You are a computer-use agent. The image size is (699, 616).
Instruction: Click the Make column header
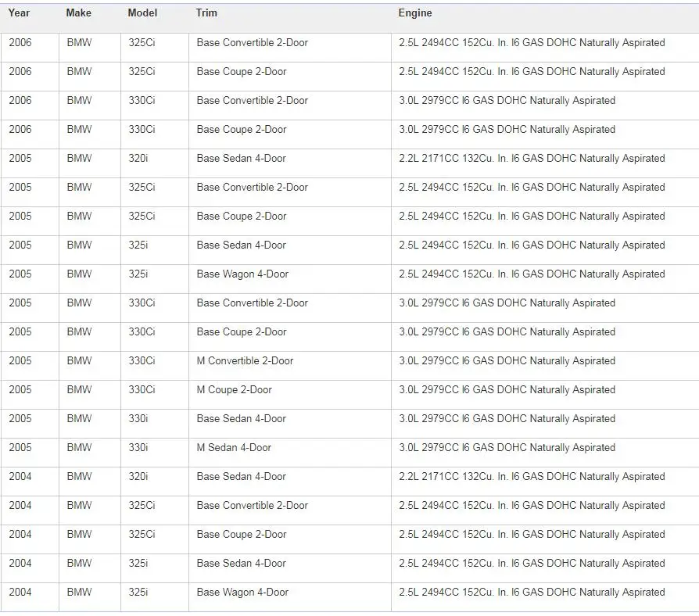click(x=78, y=13)
